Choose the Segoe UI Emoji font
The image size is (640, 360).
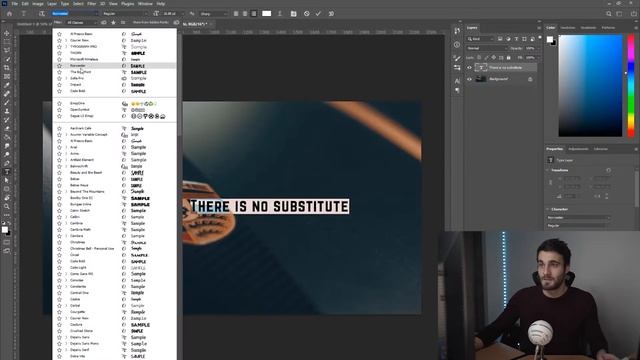point(82,116)
